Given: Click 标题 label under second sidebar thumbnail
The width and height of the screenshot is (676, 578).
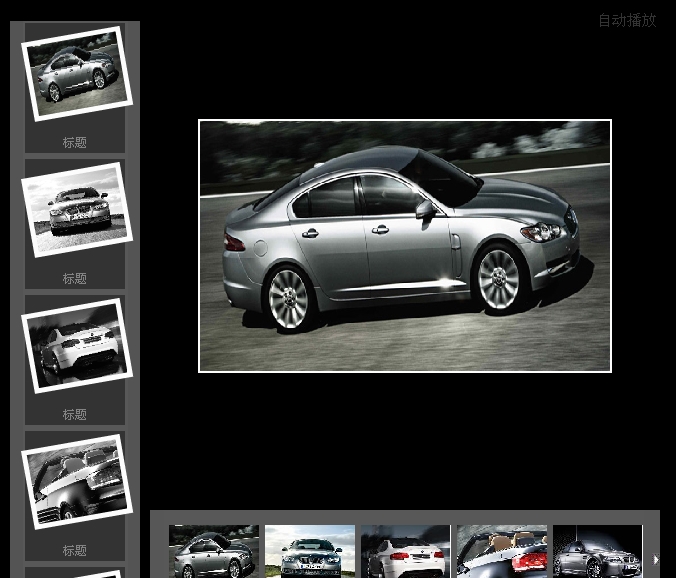Looking at the screenshot, I should [x=75, y=279].
